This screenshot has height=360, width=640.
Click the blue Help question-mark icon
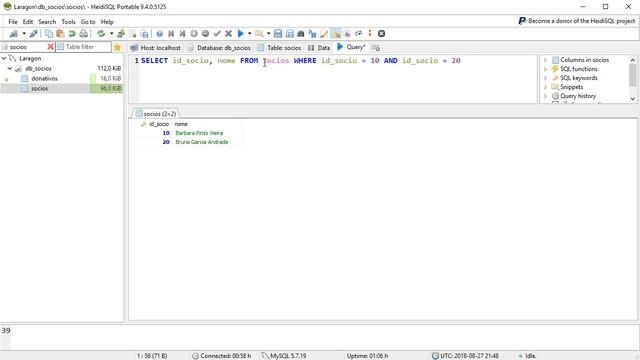pos(159,34)
